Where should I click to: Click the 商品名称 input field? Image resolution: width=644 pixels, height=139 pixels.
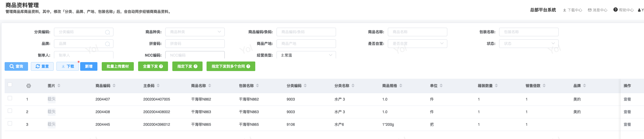click(x=417, y=32)
